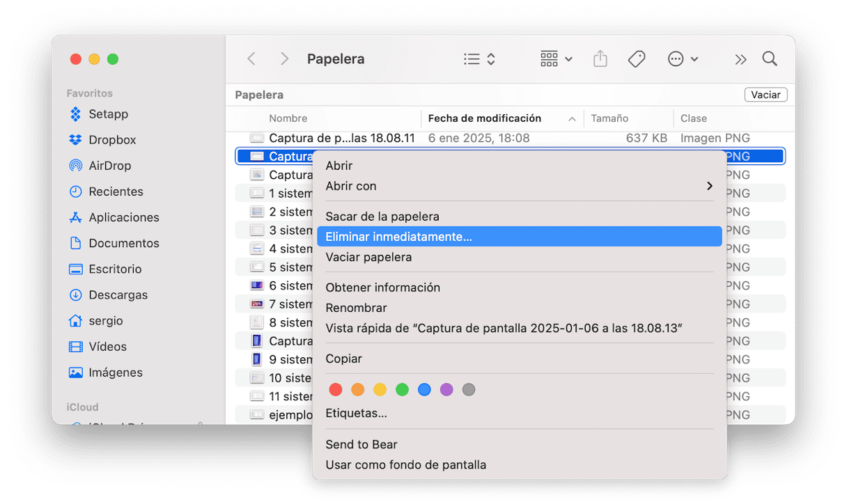Image resolution: width=847 pixels, height=504 pixels.
Task: Open the sergio home folder
Action: pyautogui.click(x=96, y=321)
